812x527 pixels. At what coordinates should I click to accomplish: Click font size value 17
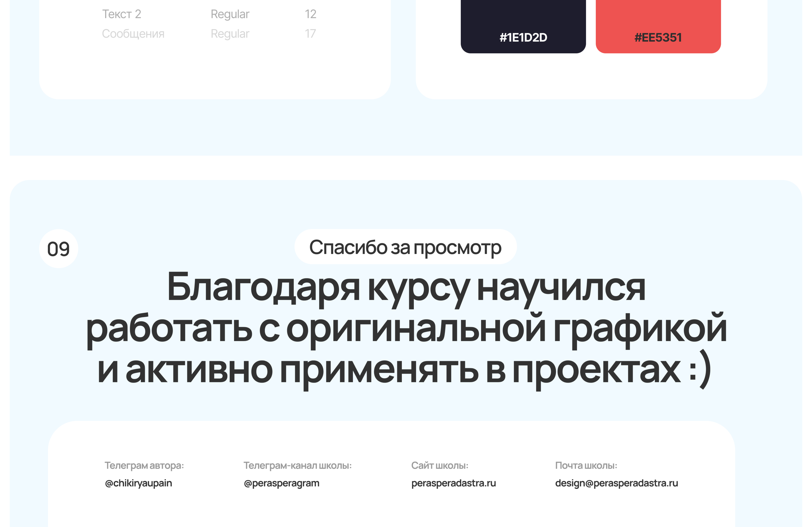click(311, 34)
